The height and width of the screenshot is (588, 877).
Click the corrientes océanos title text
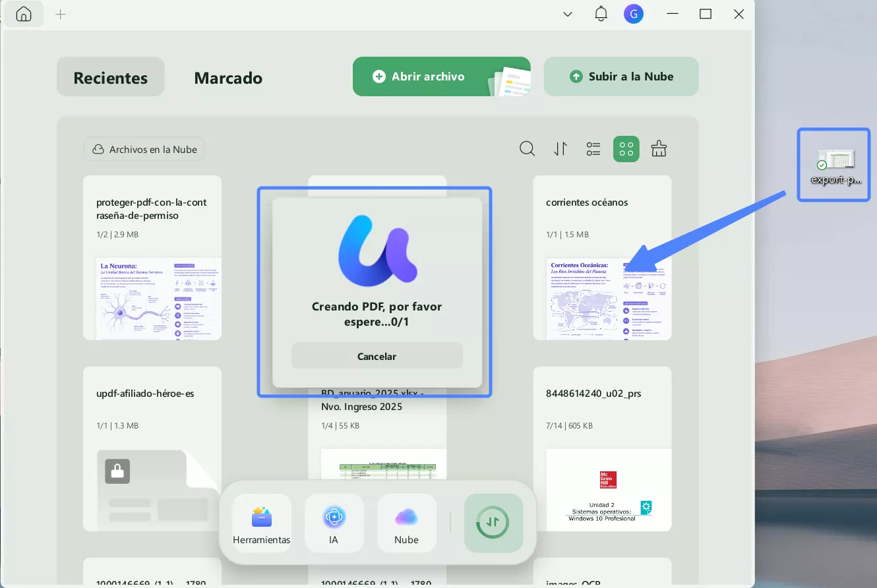coord(587,202)
